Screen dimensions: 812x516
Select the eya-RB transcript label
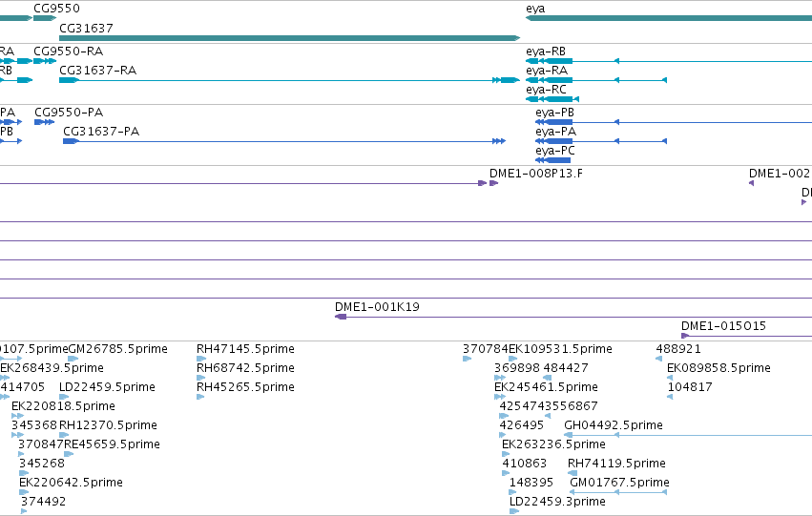(x=546, y=52)
